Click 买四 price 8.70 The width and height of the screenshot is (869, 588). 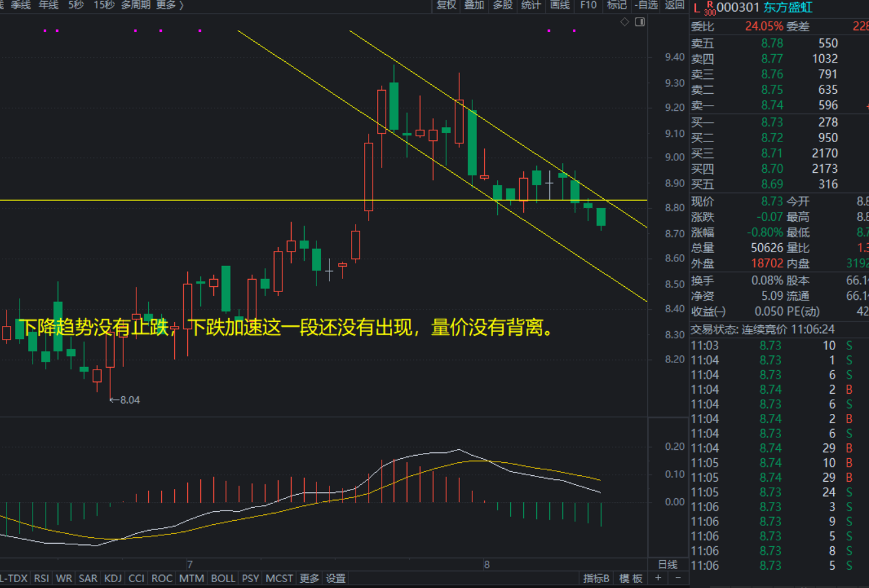[x=772, y=169]
